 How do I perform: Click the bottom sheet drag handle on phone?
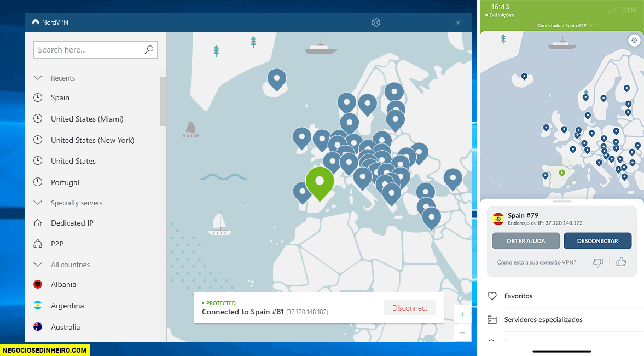click(561, 202)
